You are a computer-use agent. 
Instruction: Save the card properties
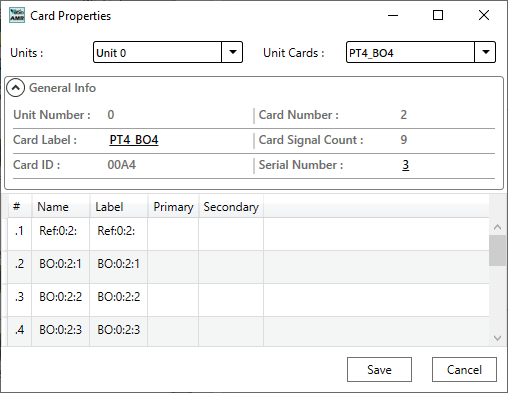point(379,369)
